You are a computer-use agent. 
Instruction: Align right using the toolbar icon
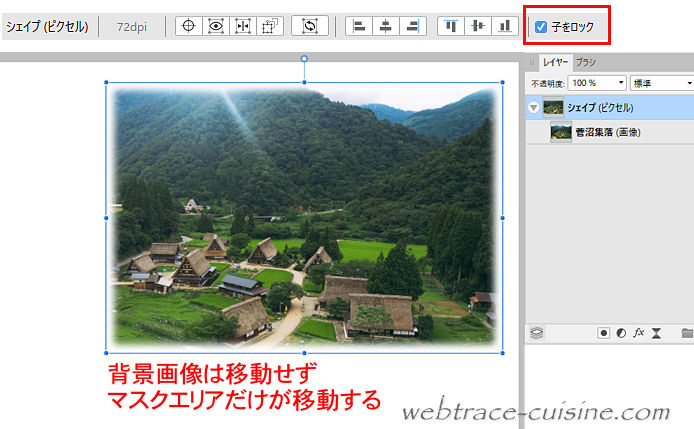coord(410,26)
